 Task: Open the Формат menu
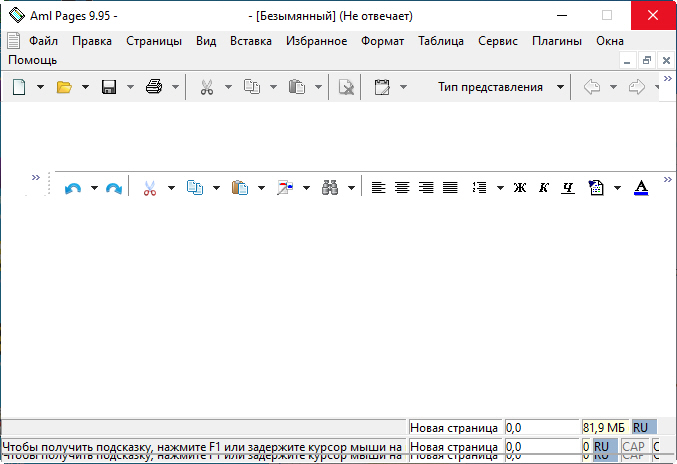coord(383,41)
